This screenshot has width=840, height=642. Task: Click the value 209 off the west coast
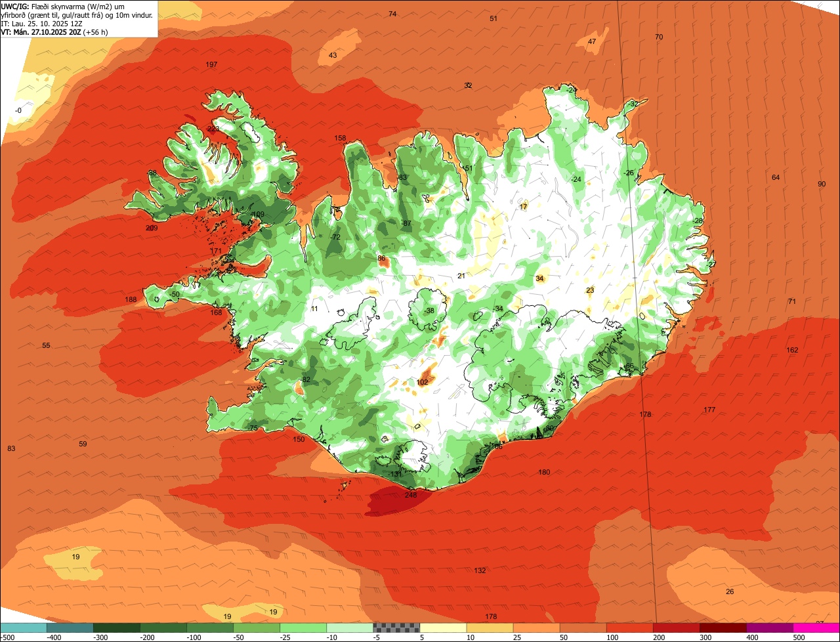click(x=152, y=228)
